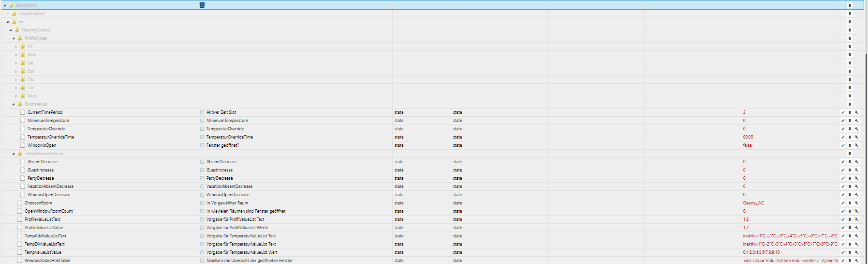Delete the MinimumTemperature object via trash icon
This screenshot has width=868, height=264.
click(850, 121)
